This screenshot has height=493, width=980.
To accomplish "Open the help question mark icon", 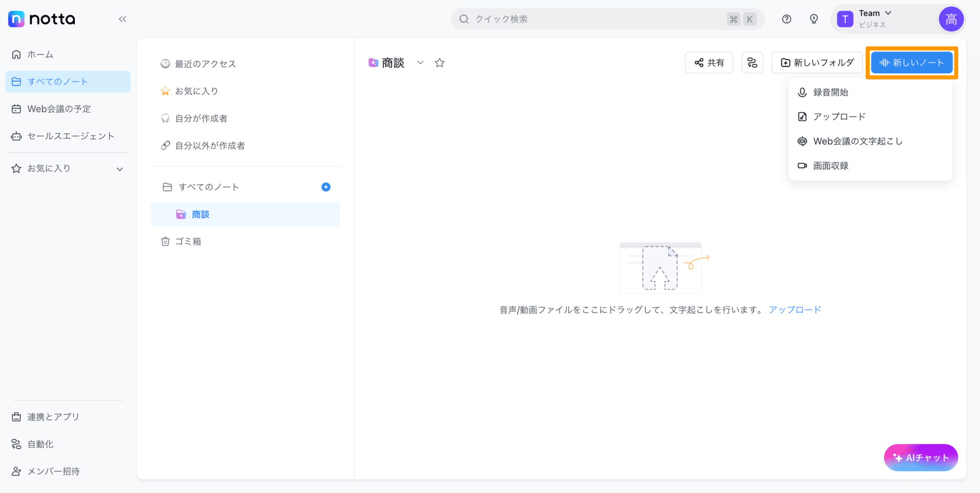I will [x=786, y=19].
